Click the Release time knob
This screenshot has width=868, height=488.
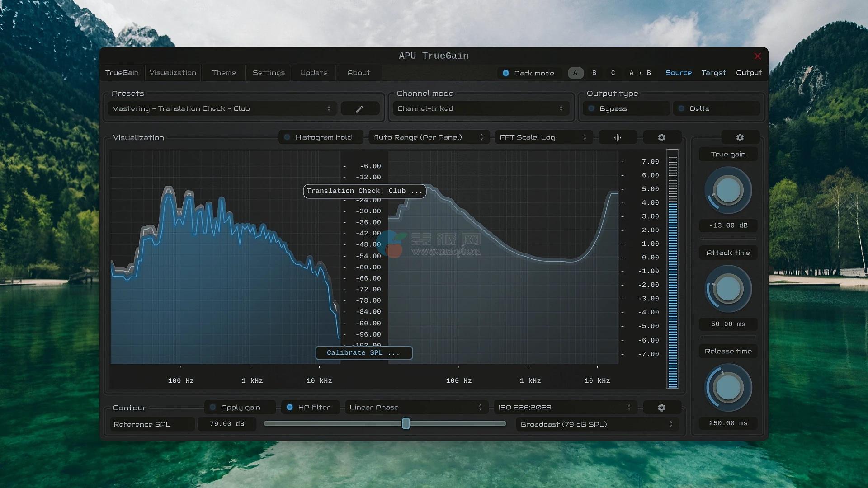[x=728, y=387]
